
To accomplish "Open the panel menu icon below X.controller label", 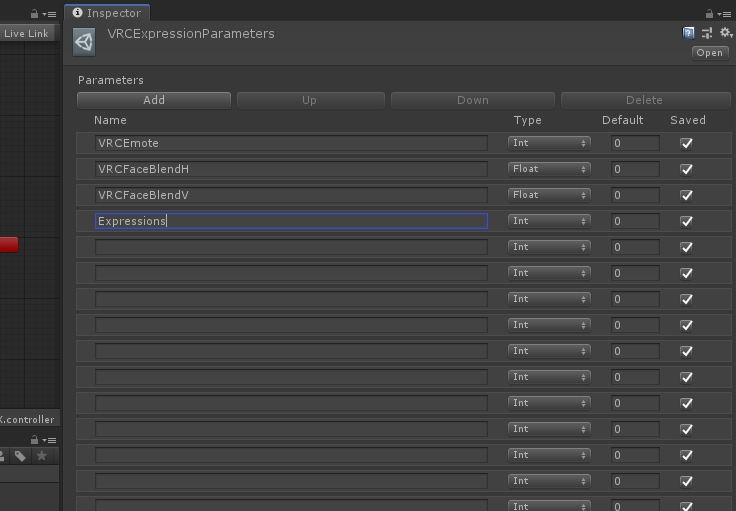I will click(49, 440).
